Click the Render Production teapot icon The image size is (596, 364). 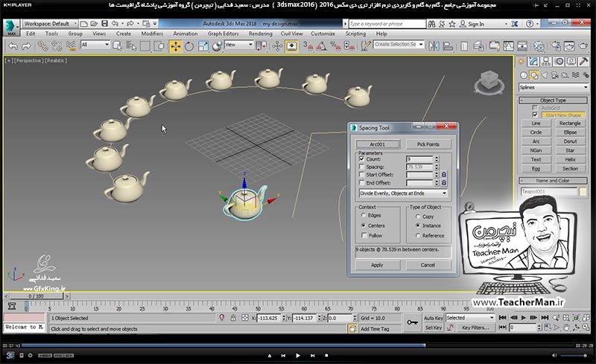[583, 46]
